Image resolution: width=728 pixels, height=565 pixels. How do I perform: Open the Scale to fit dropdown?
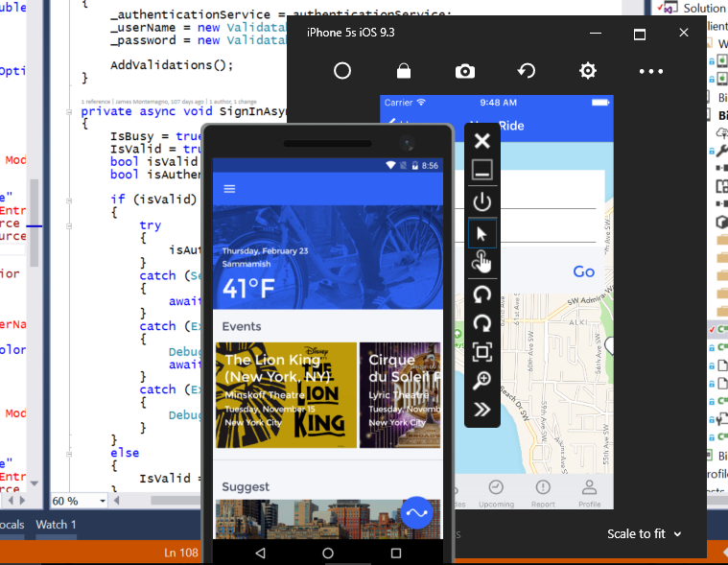(x=644, y=534)
